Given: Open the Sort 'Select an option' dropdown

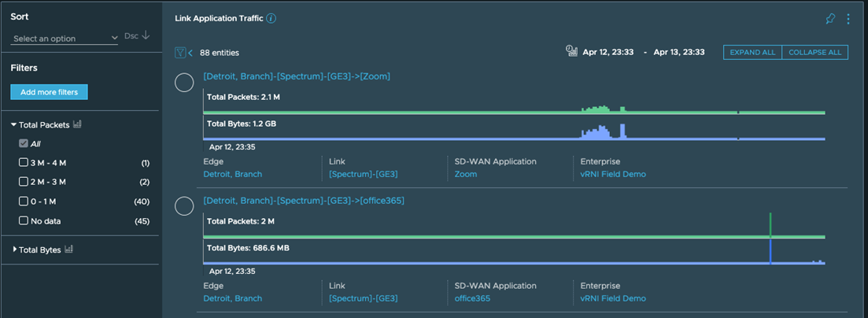Looking at the screenshot, I should 65,39.
